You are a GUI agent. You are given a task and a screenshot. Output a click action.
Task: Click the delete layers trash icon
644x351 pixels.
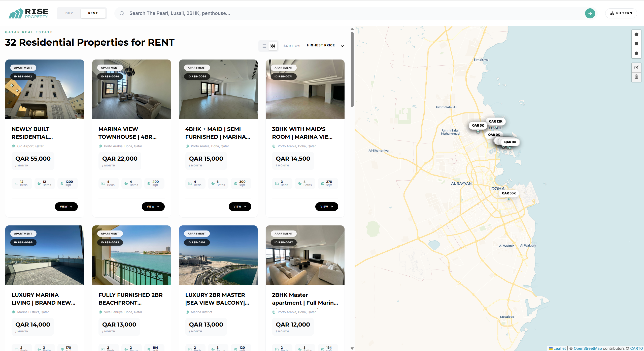tap(636, 77)
